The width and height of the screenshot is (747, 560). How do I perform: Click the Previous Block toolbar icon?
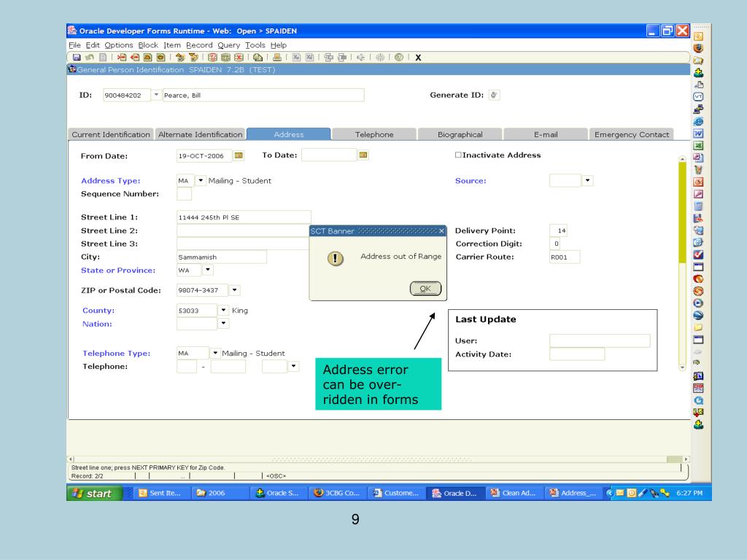coord(180,57)
